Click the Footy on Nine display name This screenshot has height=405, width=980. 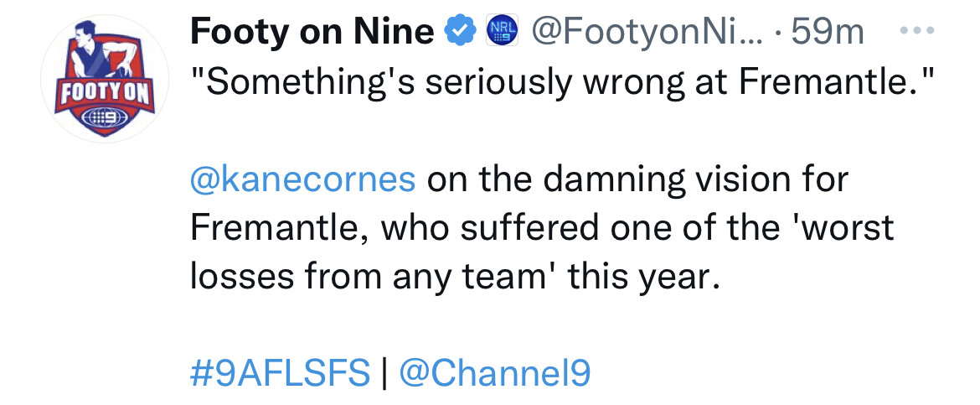pos(312,31)
